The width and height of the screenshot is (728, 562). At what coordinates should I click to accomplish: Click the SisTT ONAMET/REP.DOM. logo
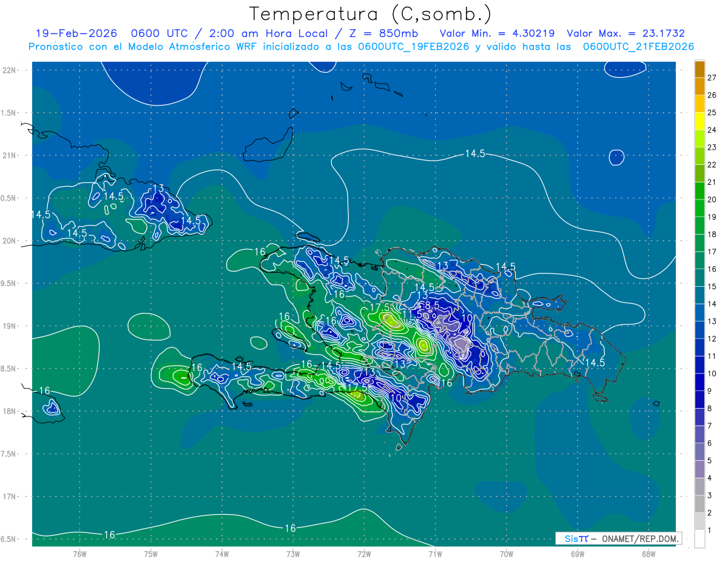point(619,538)
